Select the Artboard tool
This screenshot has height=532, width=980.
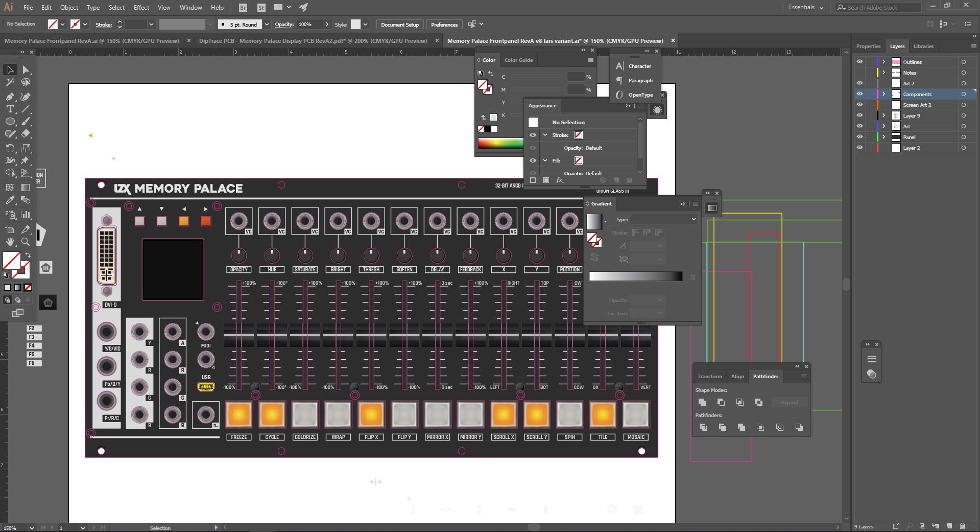click(10, 229)
